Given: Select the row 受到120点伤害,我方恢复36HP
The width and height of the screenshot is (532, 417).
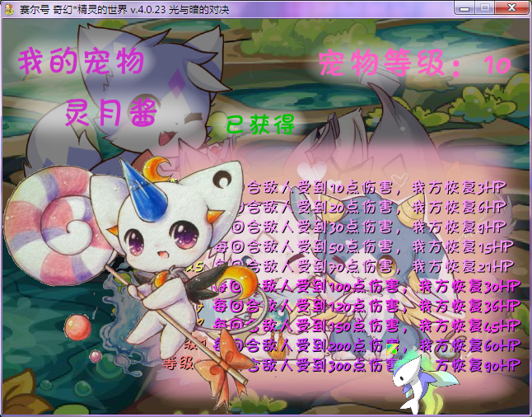Looking at the screenshot, I should [x=366, y=307].
